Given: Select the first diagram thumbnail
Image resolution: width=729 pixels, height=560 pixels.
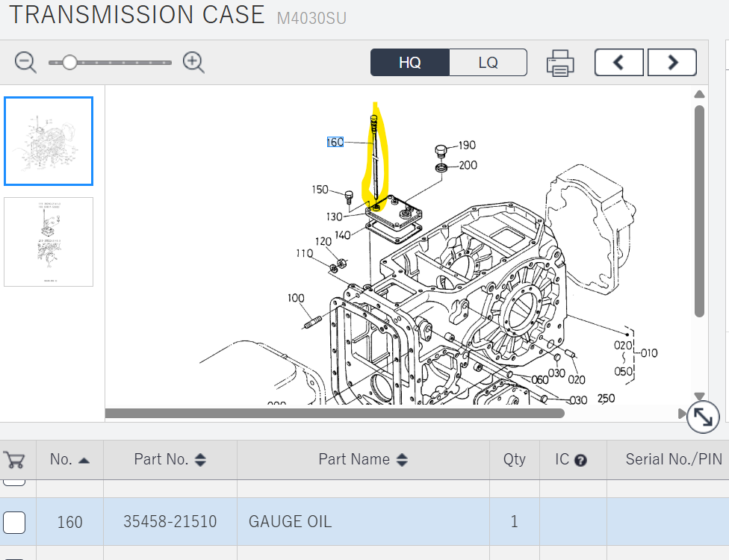Looking at the screenshot, I should [49, 141].
